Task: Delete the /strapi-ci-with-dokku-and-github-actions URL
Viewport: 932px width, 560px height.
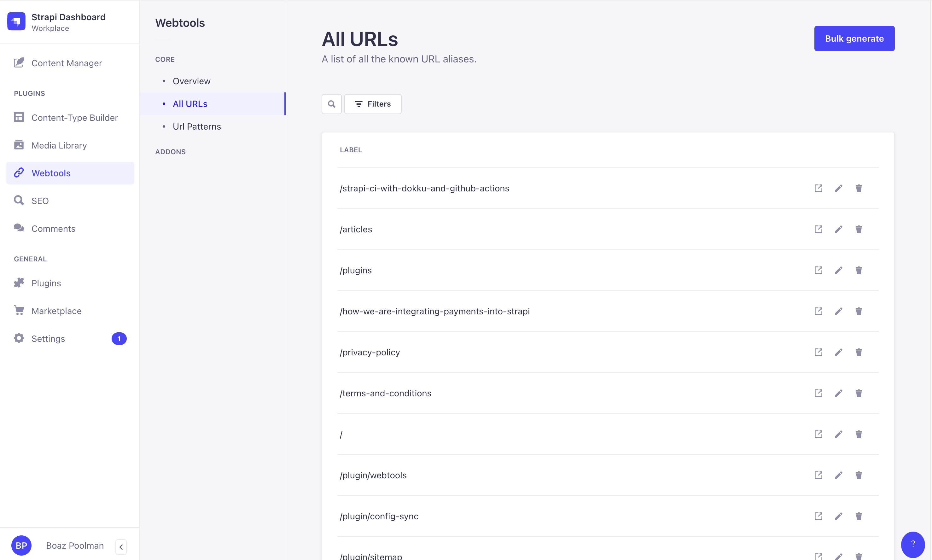Action: (x=859, y=188)
